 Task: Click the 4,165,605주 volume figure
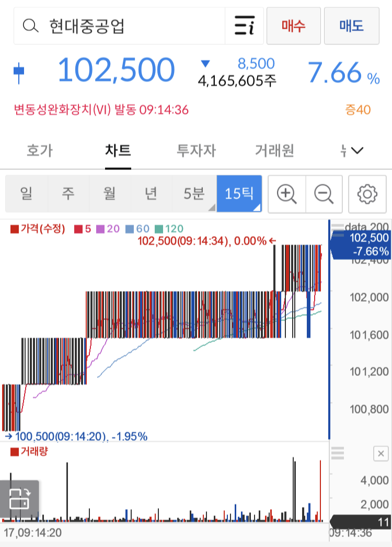[x=237, y=81]
